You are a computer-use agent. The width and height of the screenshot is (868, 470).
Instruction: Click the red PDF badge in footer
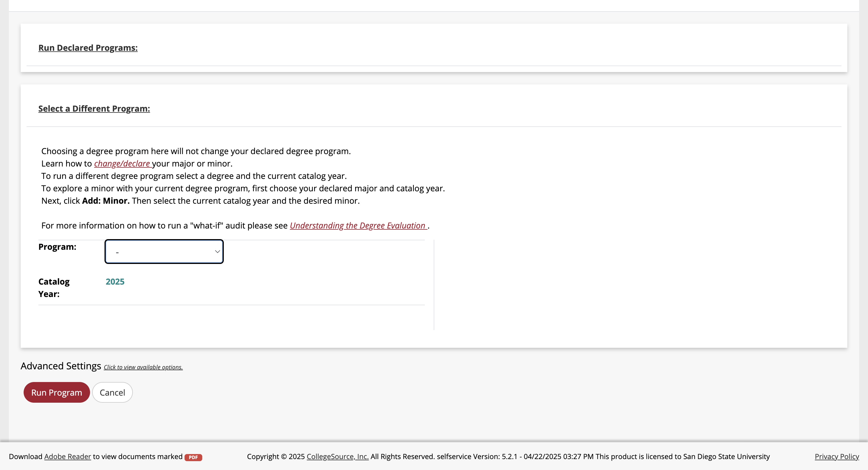193,457
